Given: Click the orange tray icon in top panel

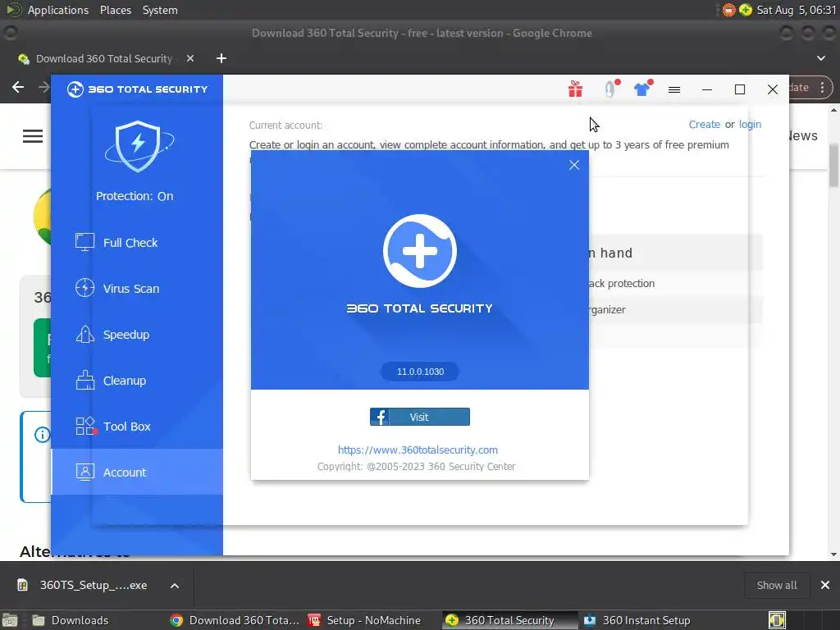Looking at the screenshot, I should [x=728, y=10].
